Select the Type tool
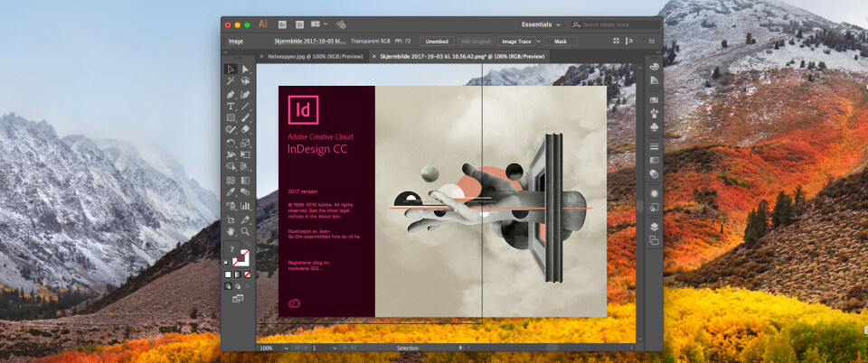This screenshot has height=363, width=868. tap(231, 106)
